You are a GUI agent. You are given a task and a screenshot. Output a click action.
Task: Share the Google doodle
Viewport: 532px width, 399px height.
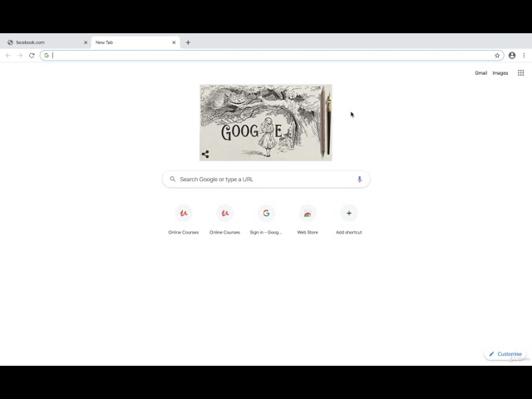tap(205, 154)
